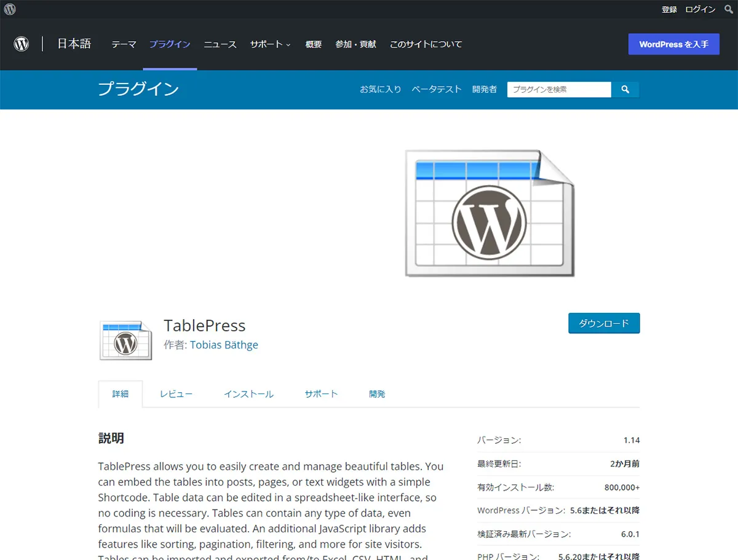The height and width of the screenshot is (560, 738).
Task: Click the large TablePress banner image
Action: tap(490, 213)
